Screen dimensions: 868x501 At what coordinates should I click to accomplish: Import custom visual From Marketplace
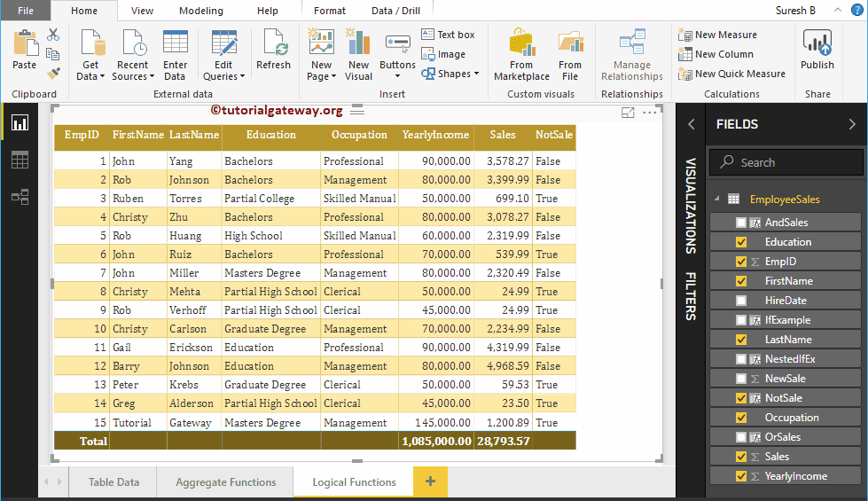click(521, 55)
